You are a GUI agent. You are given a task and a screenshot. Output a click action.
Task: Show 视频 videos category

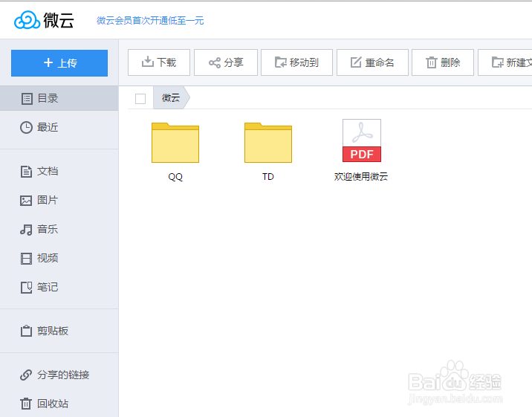coord(59,258)
